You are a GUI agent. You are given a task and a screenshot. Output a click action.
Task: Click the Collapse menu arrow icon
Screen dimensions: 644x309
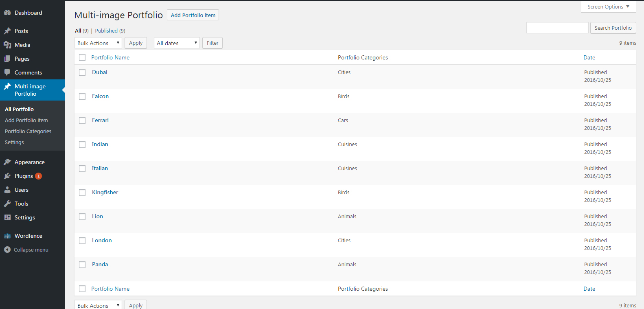[7, 250]
